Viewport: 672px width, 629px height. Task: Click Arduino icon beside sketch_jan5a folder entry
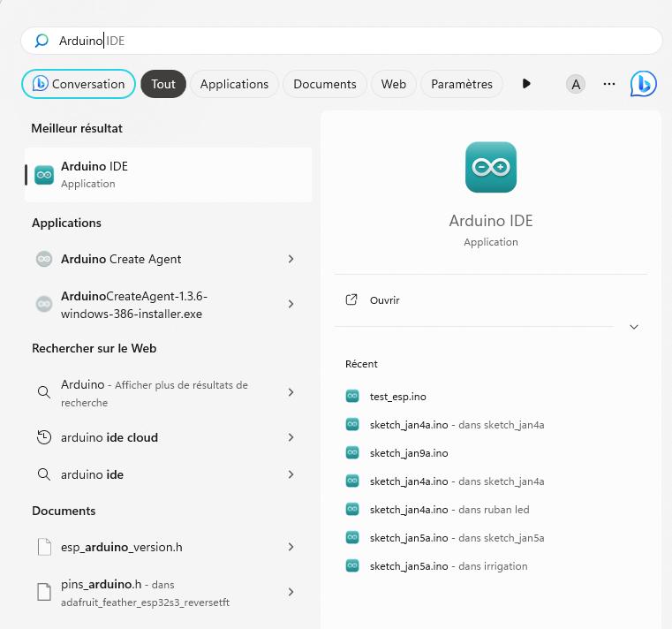click(352, 537)
